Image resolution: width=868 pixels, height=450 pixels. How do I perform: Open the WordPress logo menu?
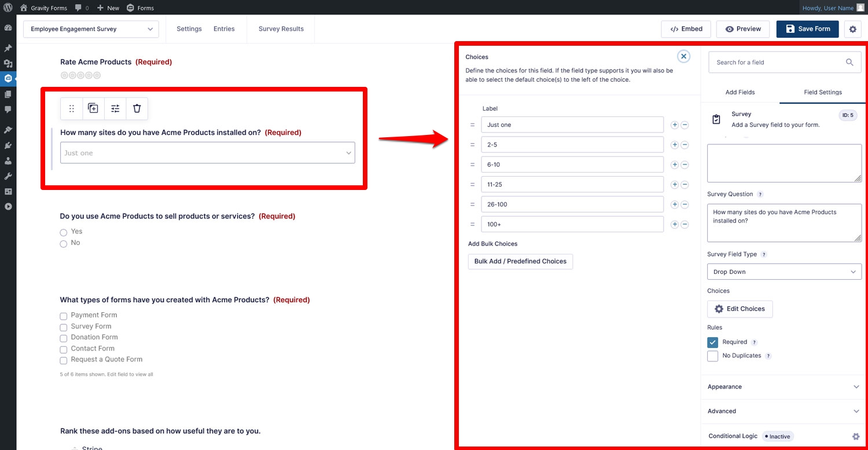[x=8, y=8]
